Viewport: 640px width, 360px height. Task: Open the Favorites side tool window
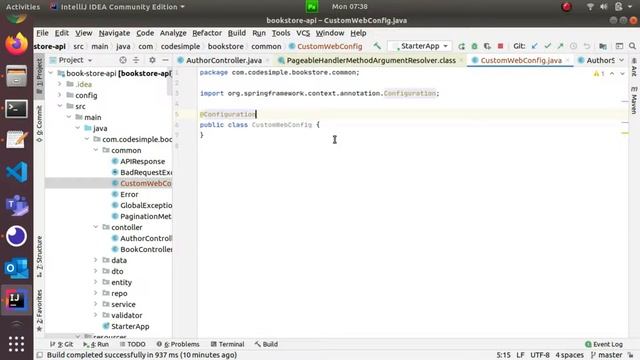(39, 310)
